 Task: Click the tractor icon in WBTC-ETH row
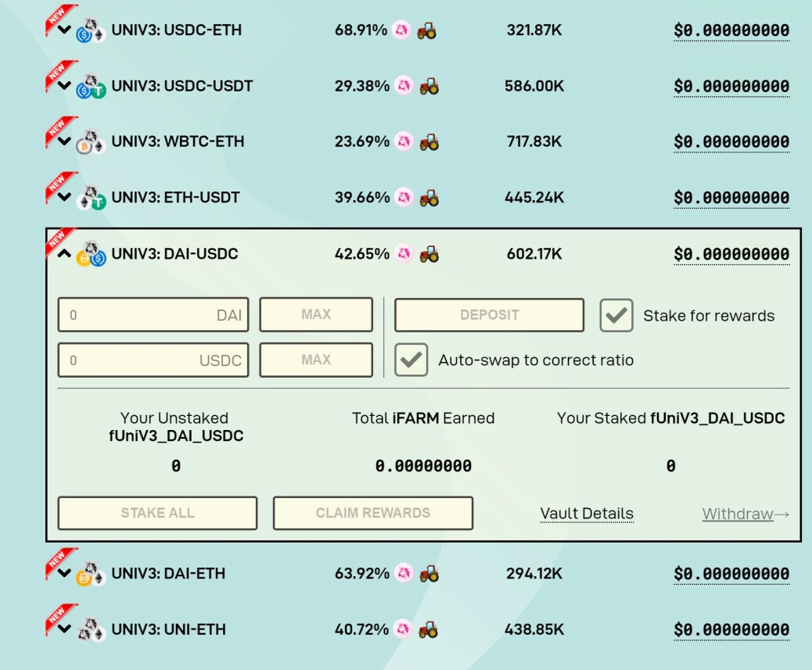(x=429, y=142)
